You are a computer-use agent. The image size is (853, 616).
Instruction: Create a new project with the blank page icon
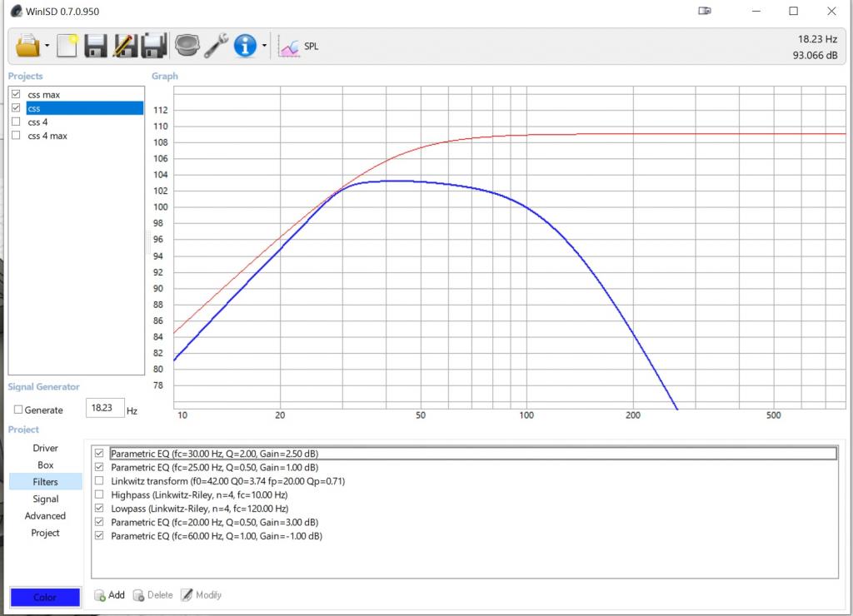point(67,46)
